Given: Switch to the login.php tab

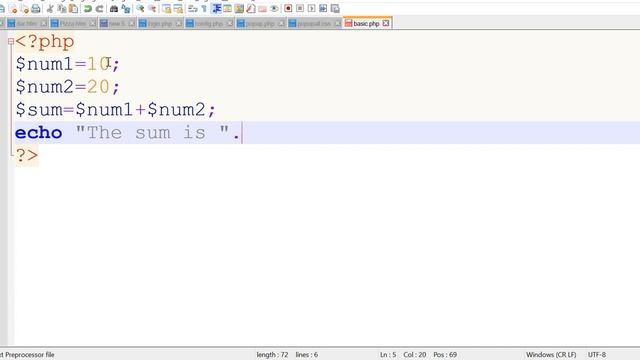Looking at the screenshot, I should pos(160,24).
